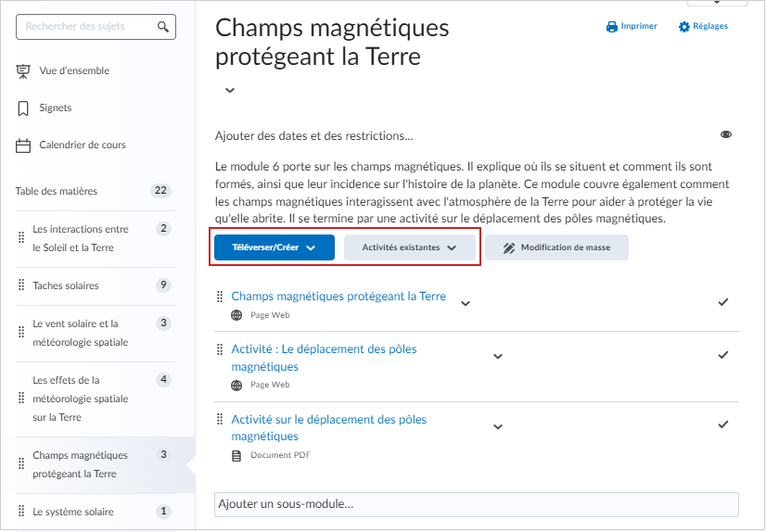This screenshot has width=766, height=532.
Task: Toggle module visibility eye icon
Action: click(726, 134)
